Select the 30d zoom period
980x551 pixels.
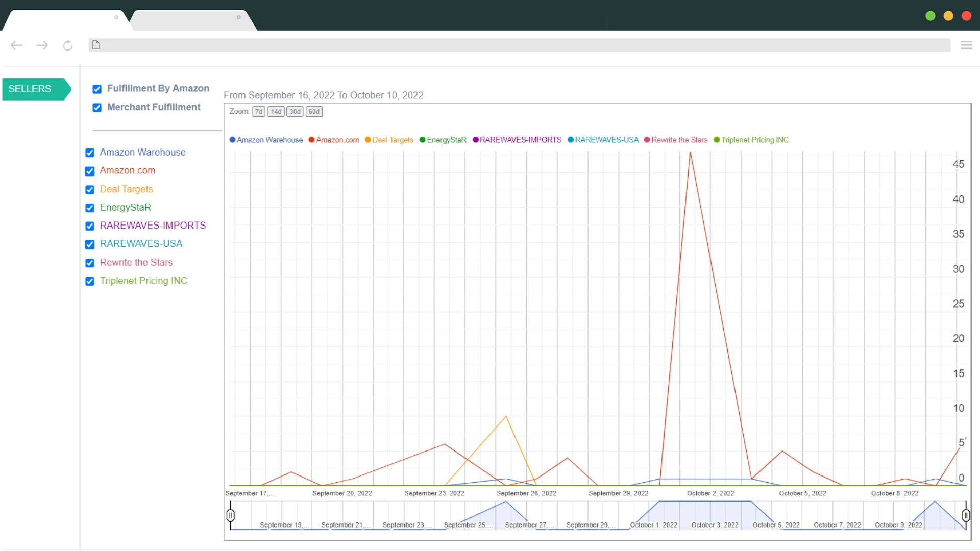pos(295,112)
